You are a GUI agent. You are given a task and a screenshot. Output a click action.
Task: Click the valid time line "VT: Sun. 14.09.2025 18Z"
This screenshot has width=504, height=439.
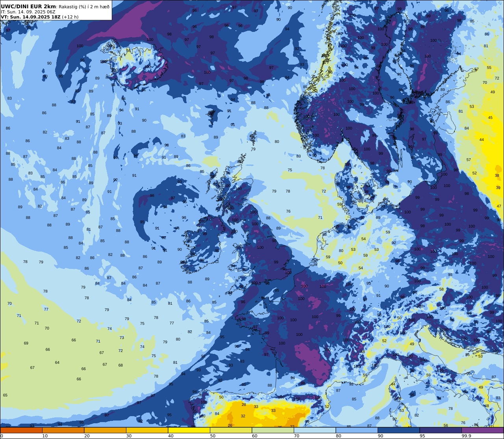[30, 17]
